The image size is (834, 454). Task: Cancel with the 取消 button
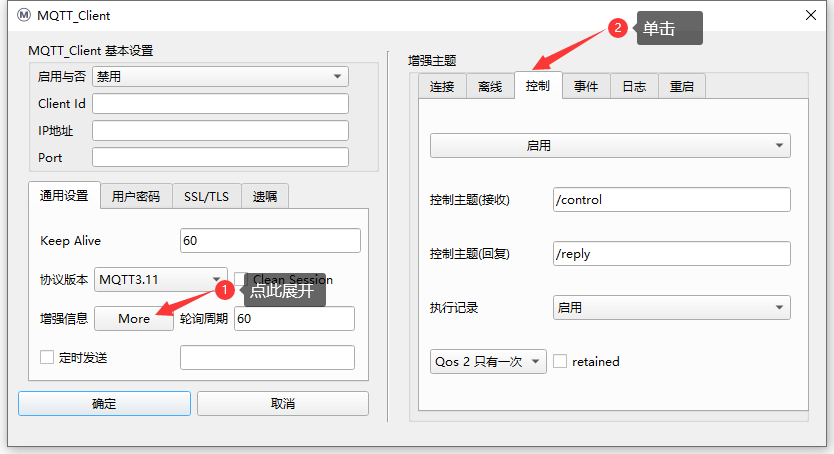(x=283, y=403)
